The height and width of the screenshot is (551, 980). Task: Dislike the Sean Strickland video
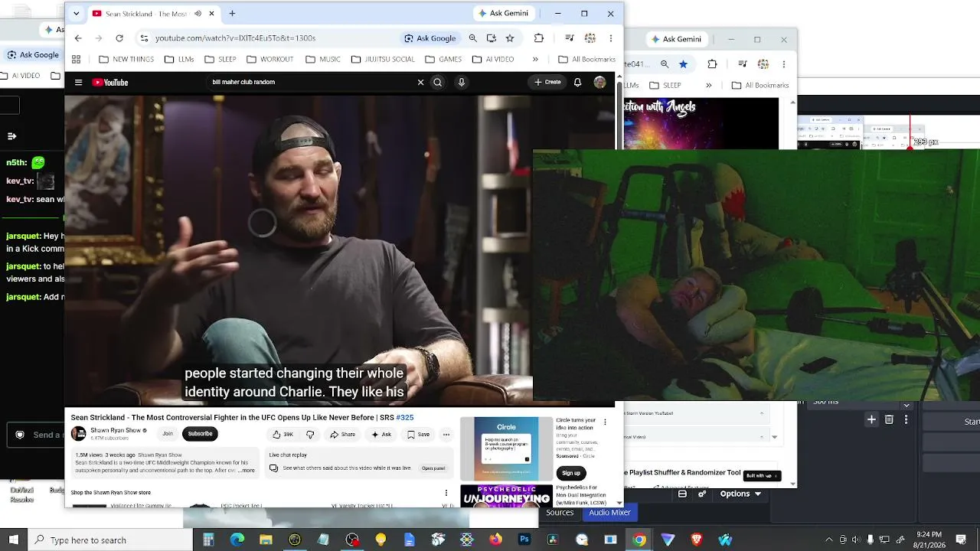tap(310, 435)
